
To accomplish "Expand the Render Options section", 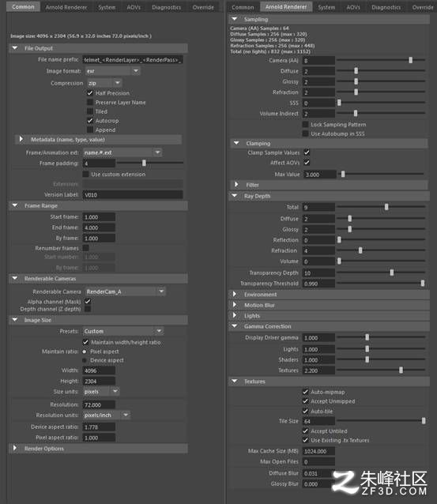I will [x=15, y=448].
